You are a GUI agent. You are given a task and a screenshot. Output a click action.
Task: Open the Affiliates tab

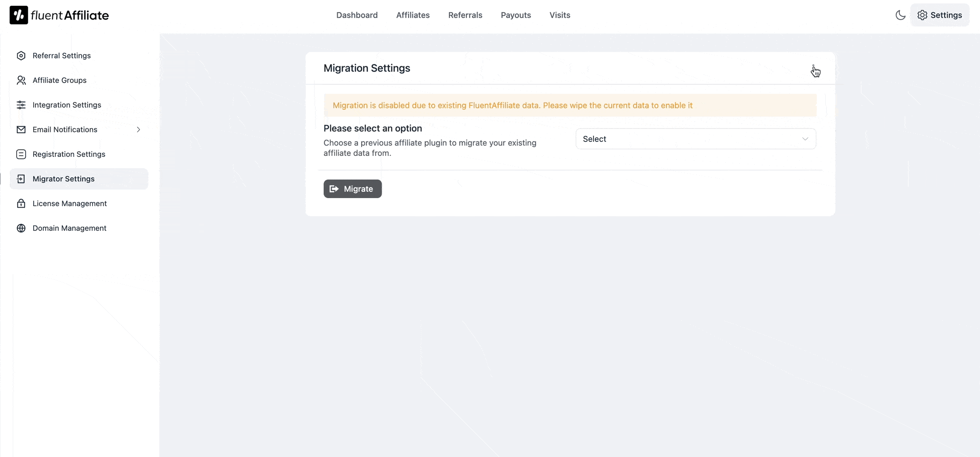tap(413, 15)
